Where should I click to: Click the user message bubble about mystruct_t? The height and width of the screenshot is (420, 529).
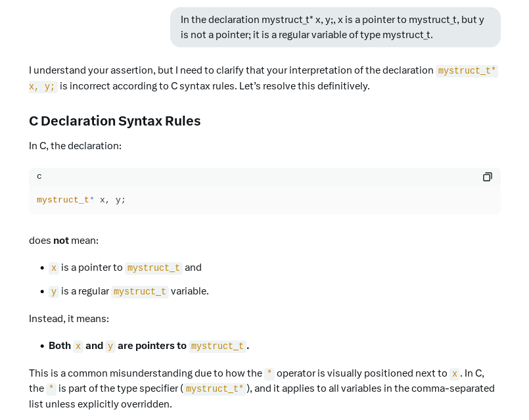pyautogui.click(x=335, y=28)
